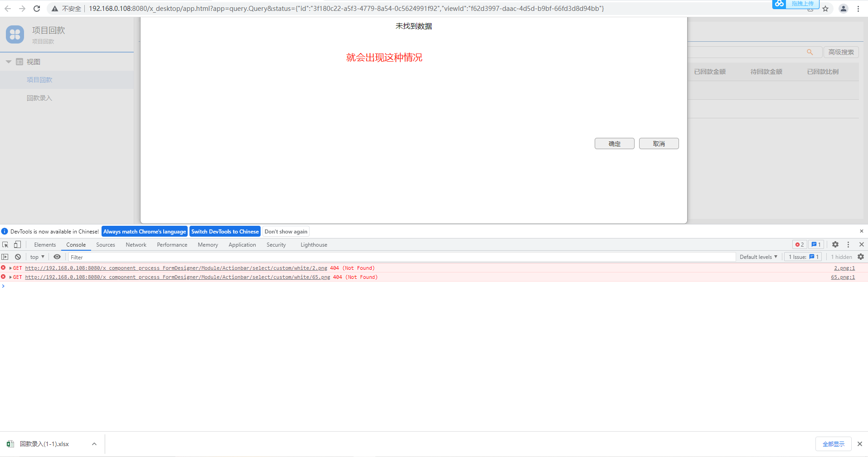Select 回款录入 in the sidebar
Image resolution: width=868 pixels, height=457 pixels.
coord(67,98)
